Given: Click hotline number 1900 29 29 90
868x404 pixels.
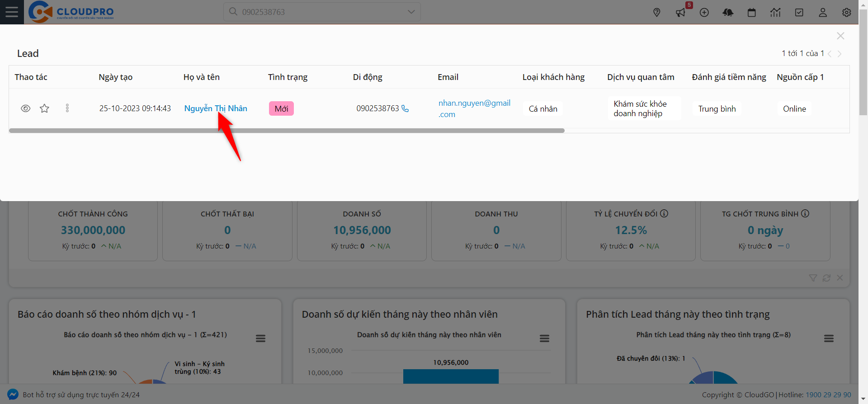Looking at the screenshot, I should point(828,395).
